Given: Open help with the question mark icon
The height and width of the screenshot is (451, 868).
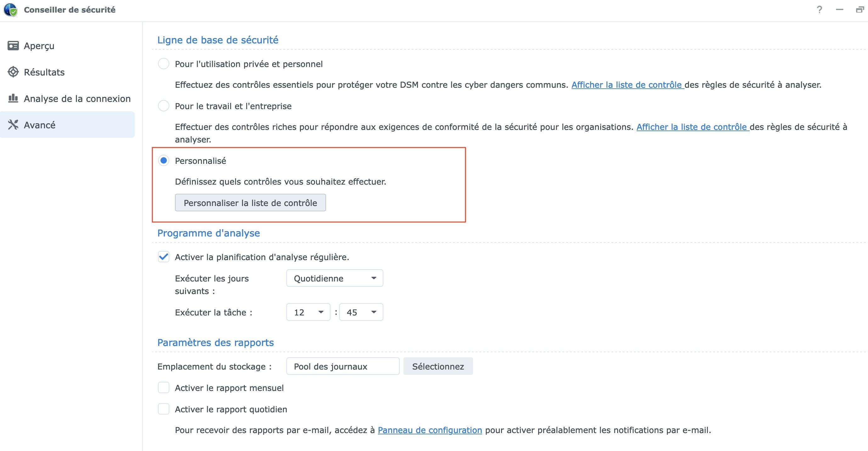Looking at the screenshot, I should point(820,10).
